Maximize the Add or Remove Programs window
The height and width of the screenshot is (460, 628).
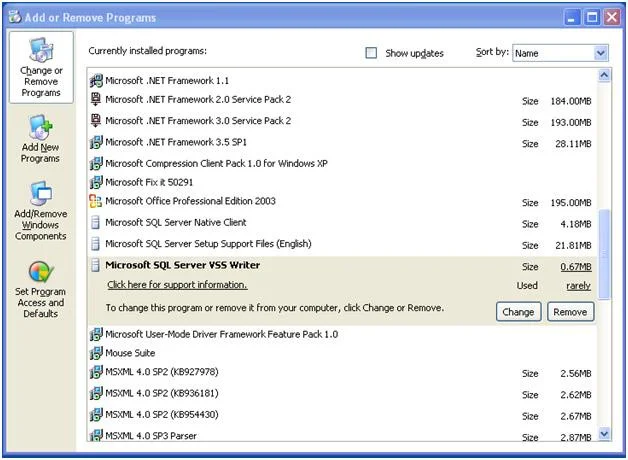pyautogui.click(x=592, y=17)
